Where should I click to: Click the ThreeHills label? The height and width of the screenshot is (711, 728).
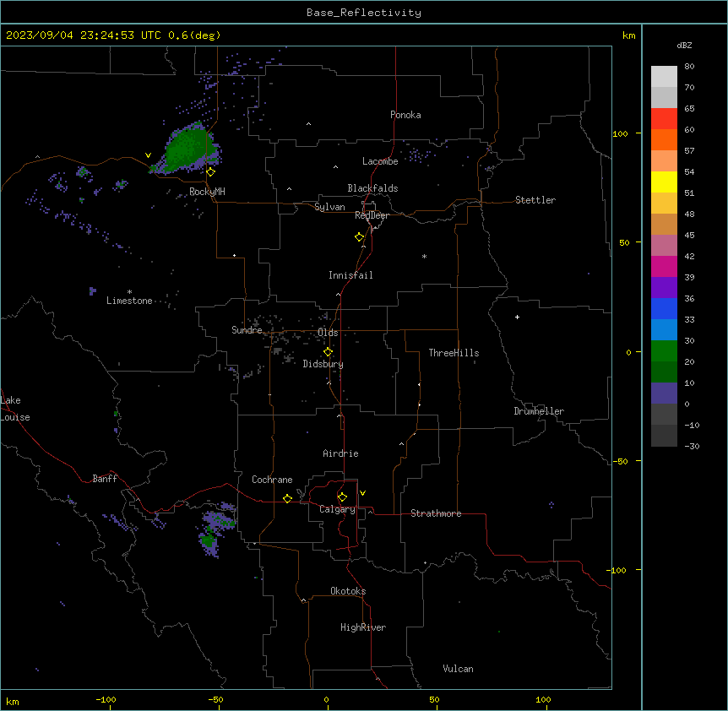(x=454, y=353)
